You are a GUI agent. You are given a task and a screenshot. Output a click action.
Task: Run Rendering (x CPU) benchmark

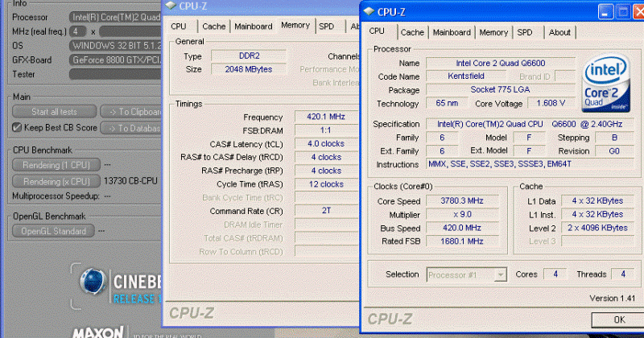(x=56, y=182)
